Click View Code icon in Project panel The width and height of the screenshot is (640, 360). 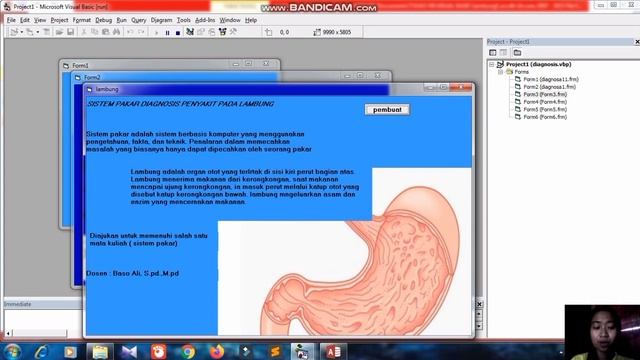tap(493, 52)
